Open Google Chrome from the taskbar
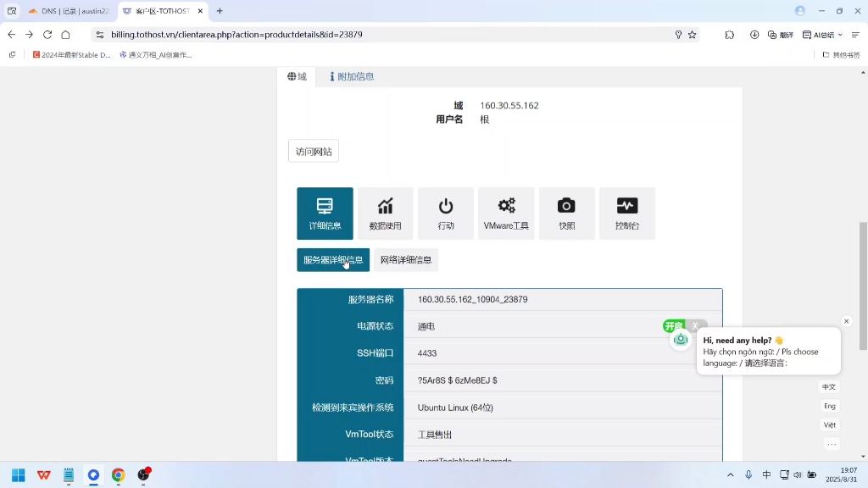The height and width of the screenshot is (488, 868). click(118, 474)
